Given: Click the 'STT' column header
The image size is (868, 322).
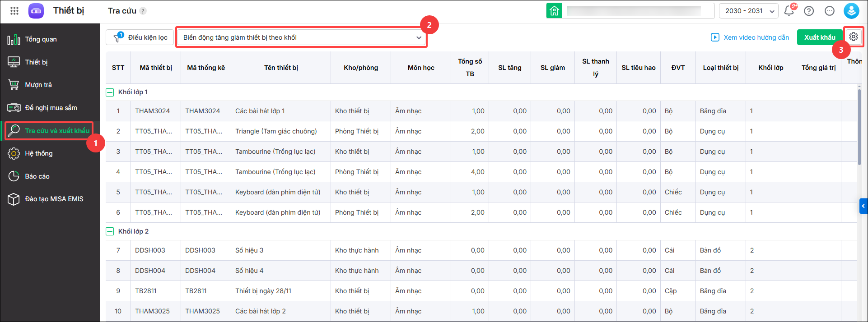Looking at the screenshot, I should (x=118, y=68).
